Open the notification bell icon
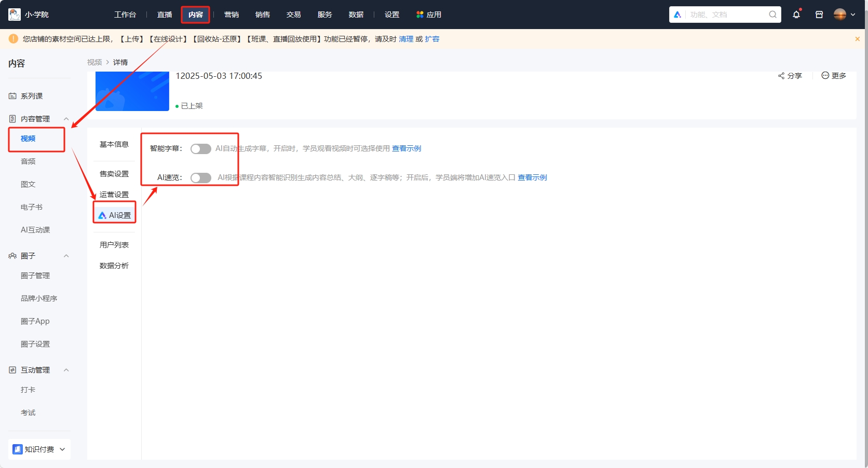 tap(797, 15)
